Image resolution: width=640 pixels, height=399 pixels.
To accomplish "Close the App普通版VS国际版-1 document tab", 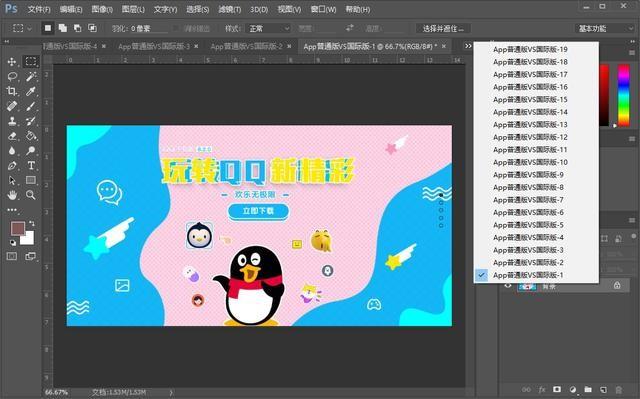I will coord(444,47).
